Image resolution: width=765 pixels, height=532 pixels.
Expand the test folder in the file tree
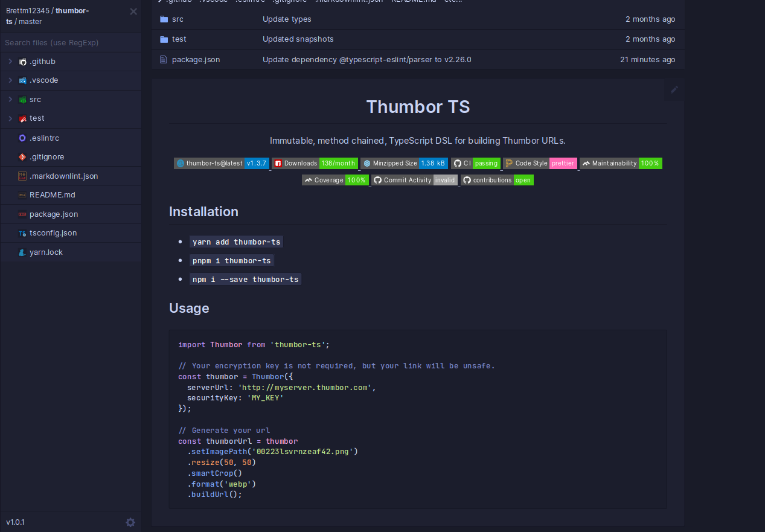[x=10, y=118]
